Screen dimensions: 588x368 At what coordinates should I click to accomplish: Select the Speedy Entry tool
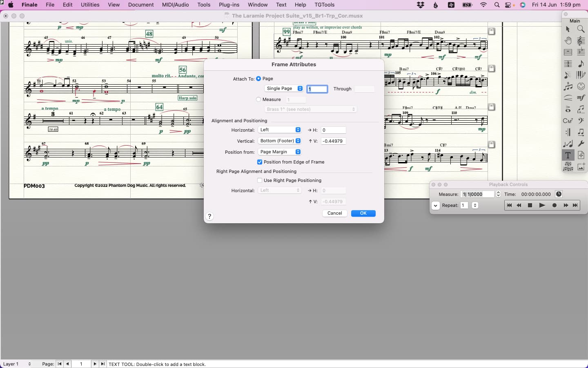tap(568, 75)
